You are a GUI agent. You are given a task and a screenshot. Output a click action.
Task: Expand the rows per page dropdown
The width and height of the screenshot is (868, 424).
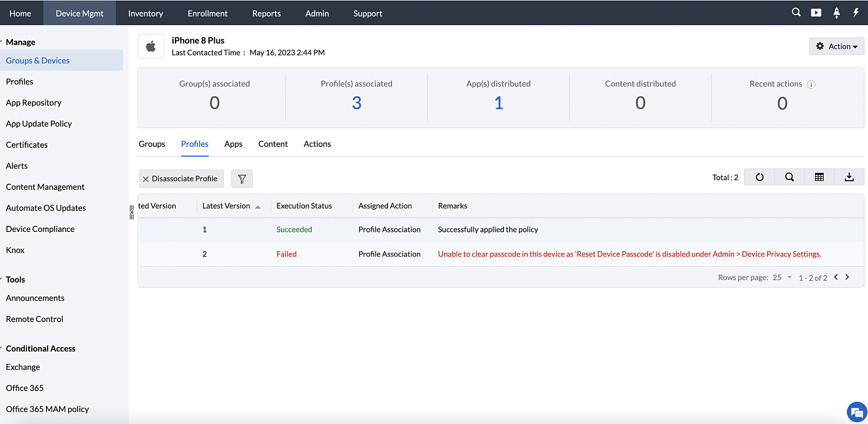point(789,277)
